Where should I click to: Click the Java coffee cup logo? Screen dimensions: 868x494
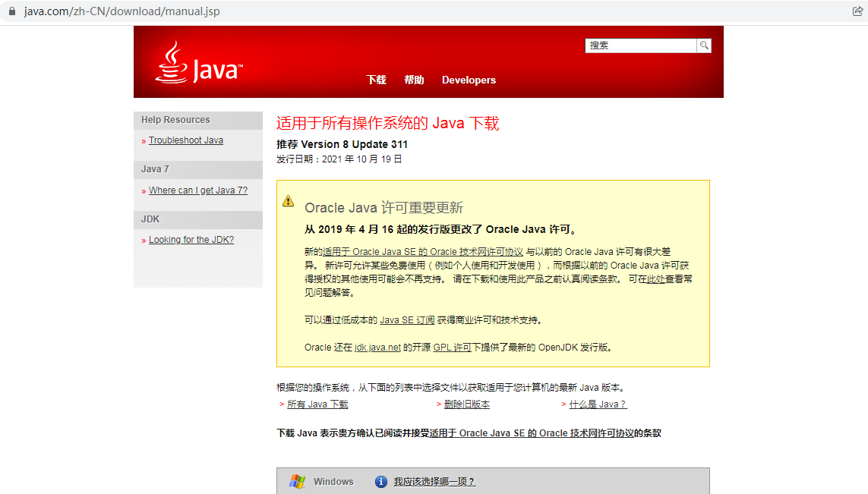199,62
